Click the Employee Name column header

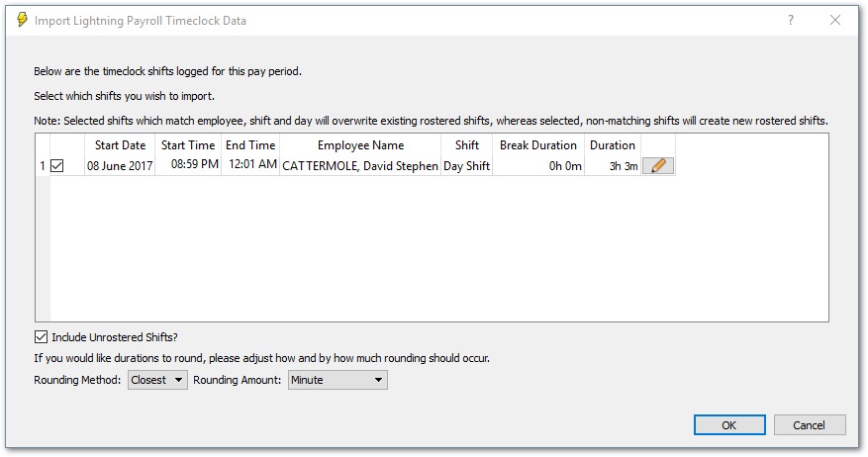(x=360, y=145)
